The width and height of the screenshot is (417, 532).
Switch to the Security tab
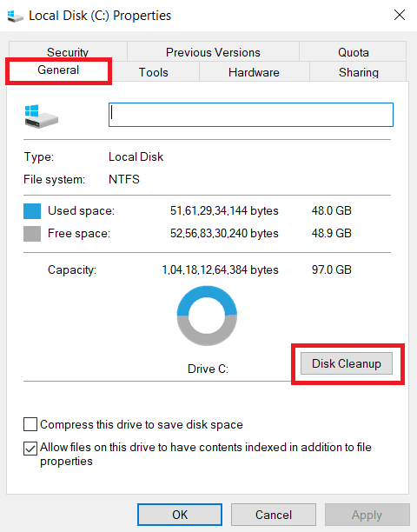[68, 52]
